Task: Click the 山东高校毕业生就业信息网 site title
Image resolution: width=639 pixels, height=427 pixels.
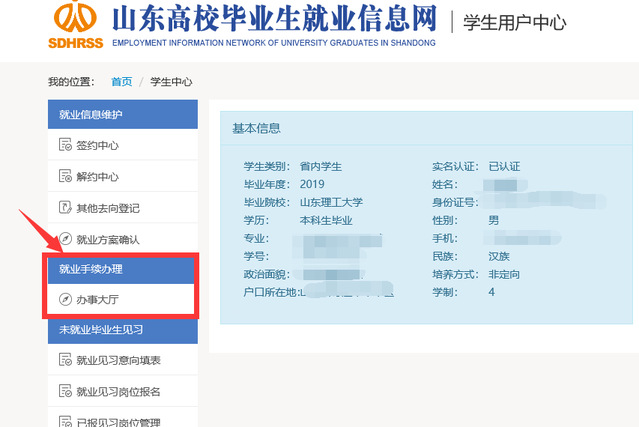Action: [273, 20]
